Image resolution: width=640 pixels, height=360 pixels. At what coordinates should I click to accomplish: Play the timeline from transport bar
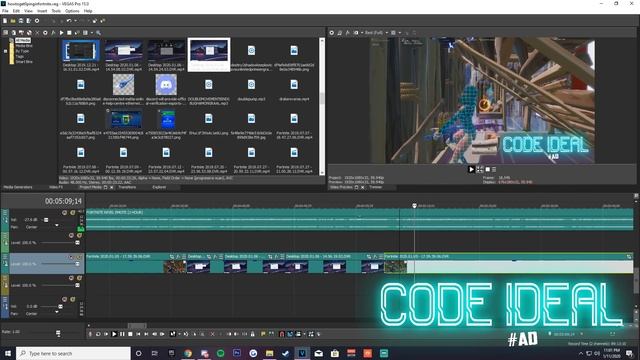click(x=114, y=334)
